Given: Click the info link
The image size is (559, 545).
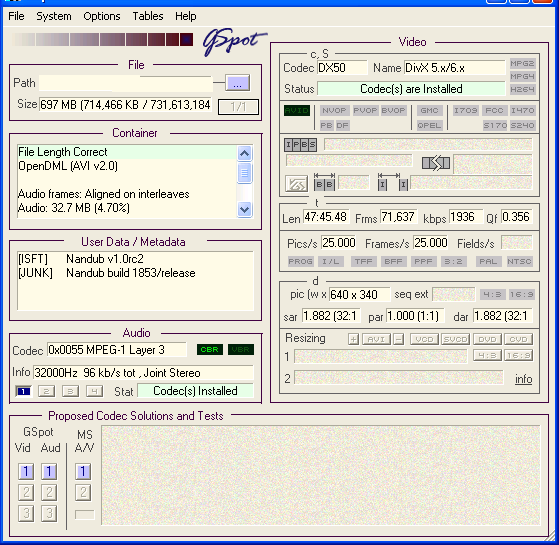Looking at the screenshot, I should click(523, 379).
